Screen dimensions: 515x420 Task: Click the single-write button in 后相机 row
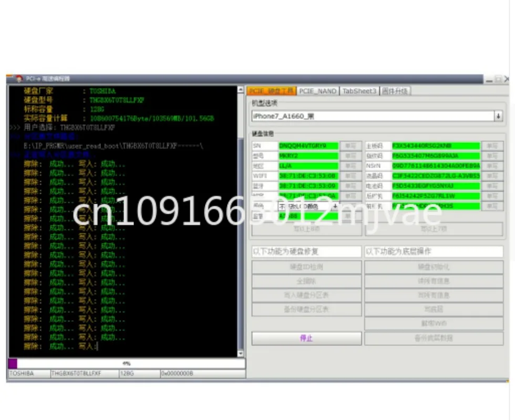pyautogui.click(x=492, y=196)
